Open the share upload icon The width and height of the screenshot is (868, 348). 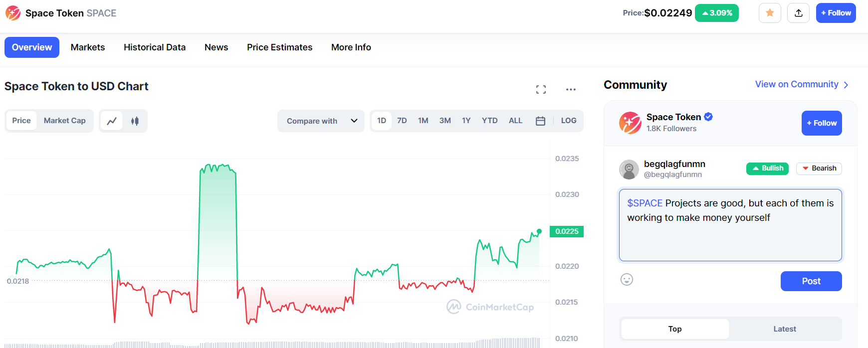click(x=798, y=13)
